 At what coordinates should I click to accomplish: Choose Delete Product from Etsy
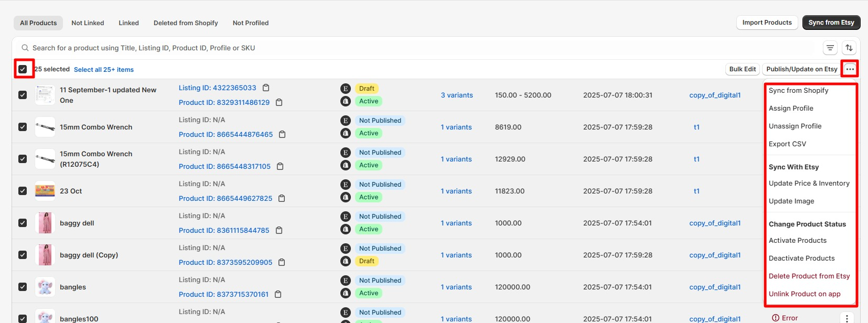pyautogui.click(x=810, y=276)
